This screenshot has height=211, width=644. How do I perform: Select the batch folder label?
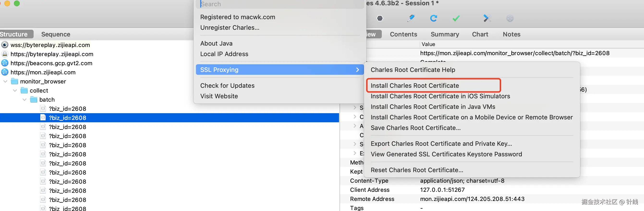(x=47, y=100)
